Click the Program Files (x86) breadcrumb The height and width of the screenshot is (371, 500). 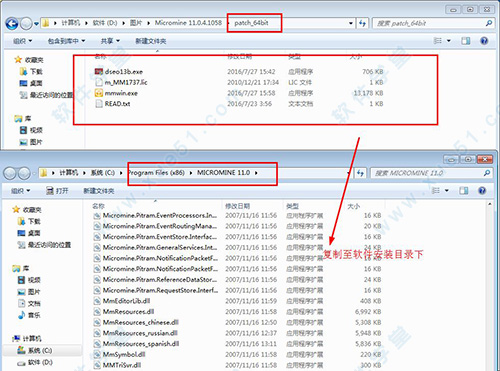click(156, 173)
